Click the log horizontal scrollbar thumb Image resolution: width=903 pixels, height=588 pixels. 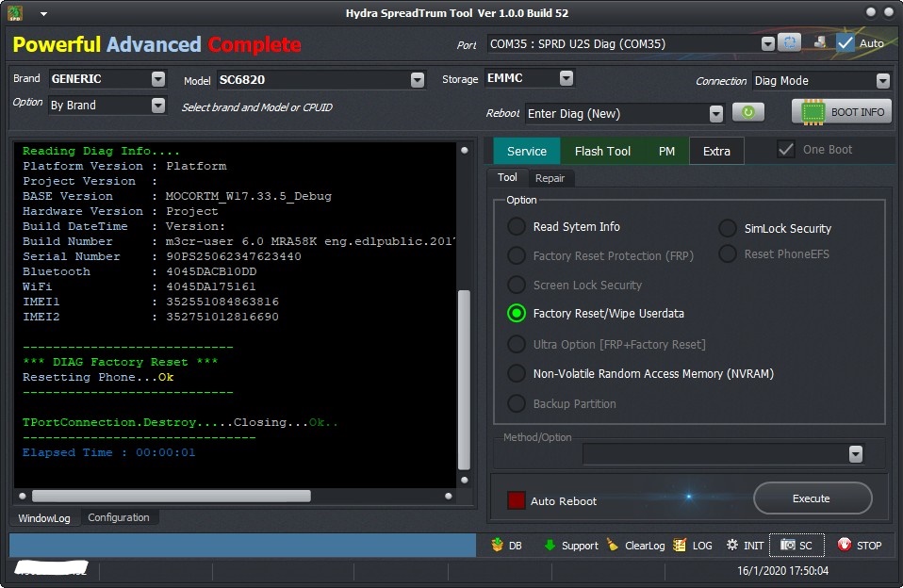[172, 496]
